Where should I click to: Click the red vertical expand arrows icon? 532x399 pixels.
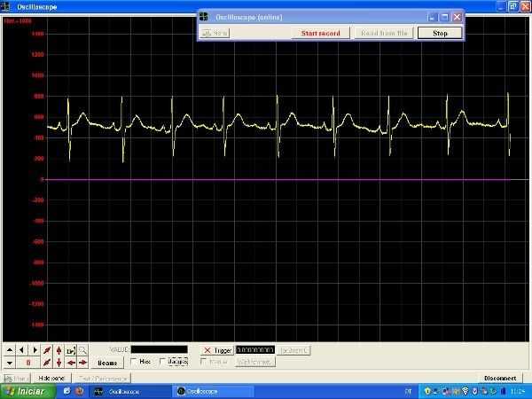[59, 350]
